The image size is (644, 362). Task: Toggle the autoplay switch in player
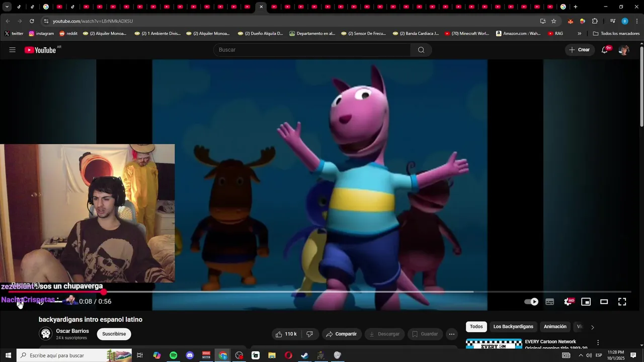coord(531,302)
